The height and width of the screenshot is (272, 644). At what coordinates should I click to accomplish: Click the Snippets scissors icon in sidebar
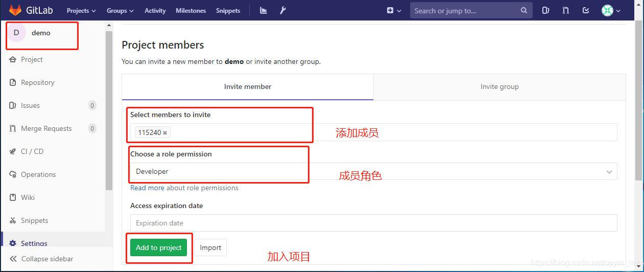(13, 220)
